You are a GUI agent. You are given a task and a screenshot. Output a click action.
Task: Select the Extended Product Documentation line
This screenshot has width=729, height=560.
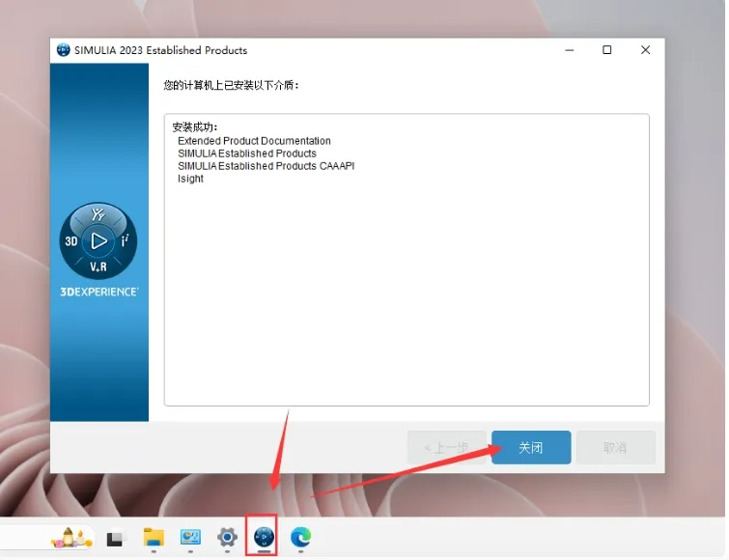coord(254,141)
